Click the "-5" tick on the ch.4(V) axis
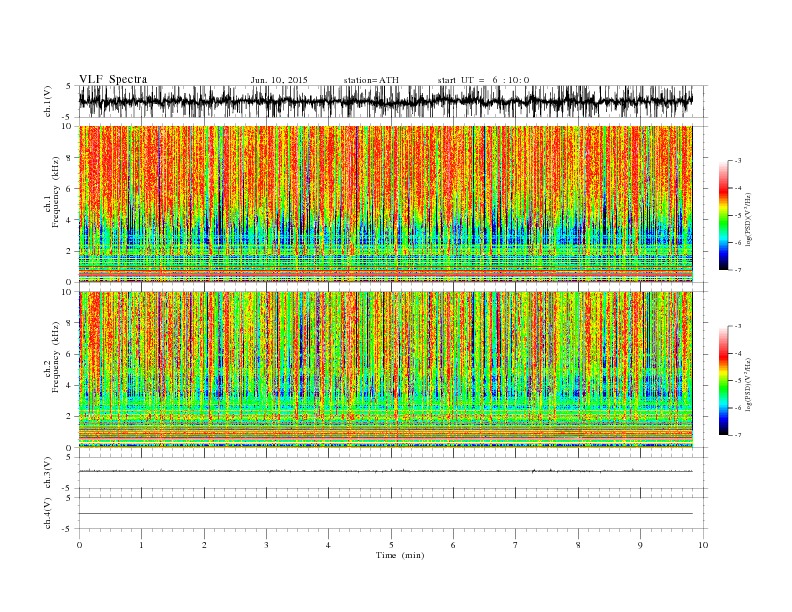792x612 pixels. [68, 529]
